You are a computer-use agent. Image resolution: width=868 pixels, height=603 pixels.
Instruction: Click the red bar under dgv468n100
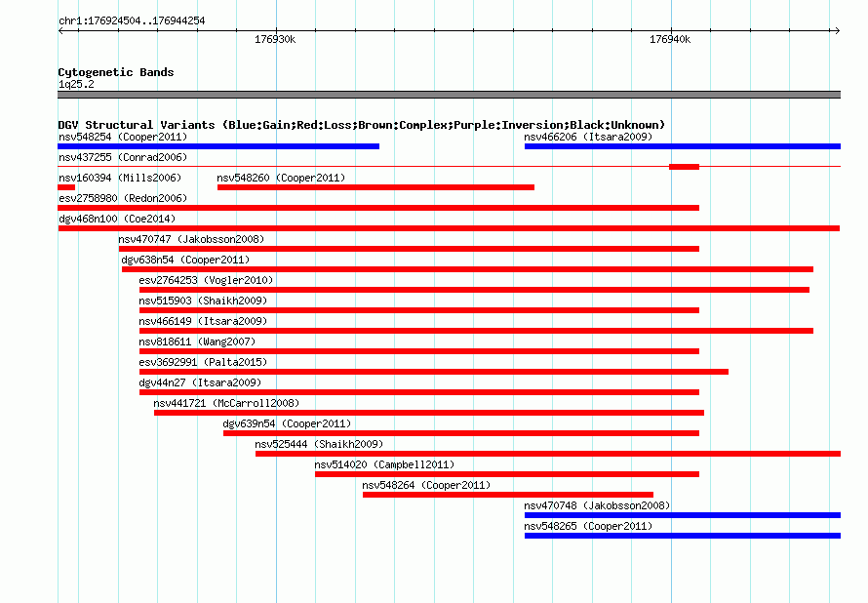pos(449,228)
